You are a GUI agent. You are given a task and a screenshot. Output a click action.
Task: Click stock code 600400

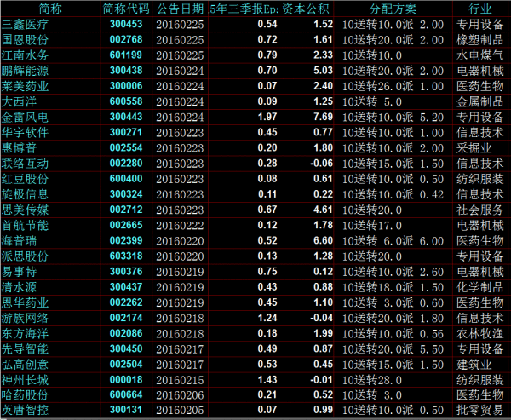click(x=126, y=178)
